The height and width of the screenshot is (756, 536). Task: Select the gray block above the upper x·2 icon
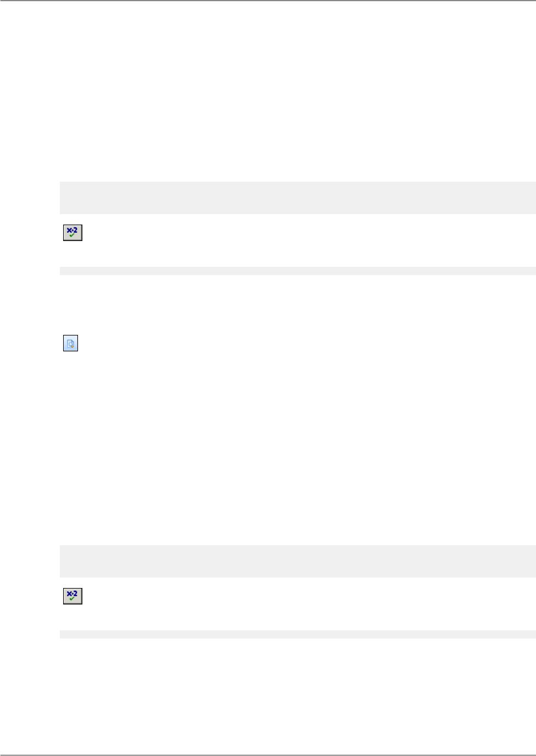click(297, 198)
